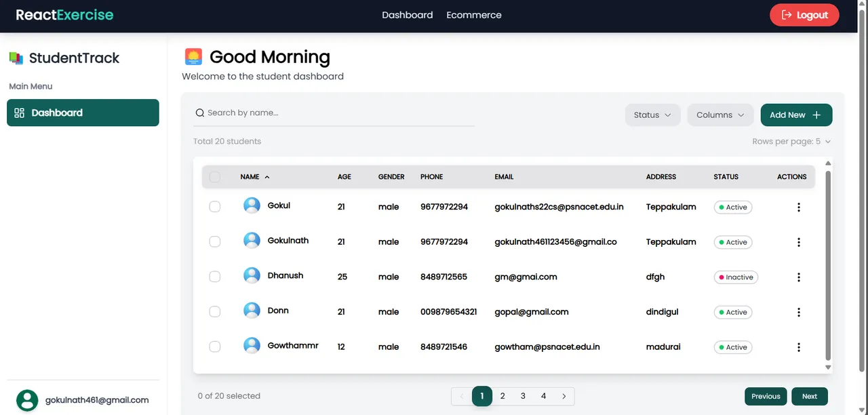Viewport: 868px width, 415px height.
Task: Click the ADDRESS column header
Action: [x=661, y=177]
